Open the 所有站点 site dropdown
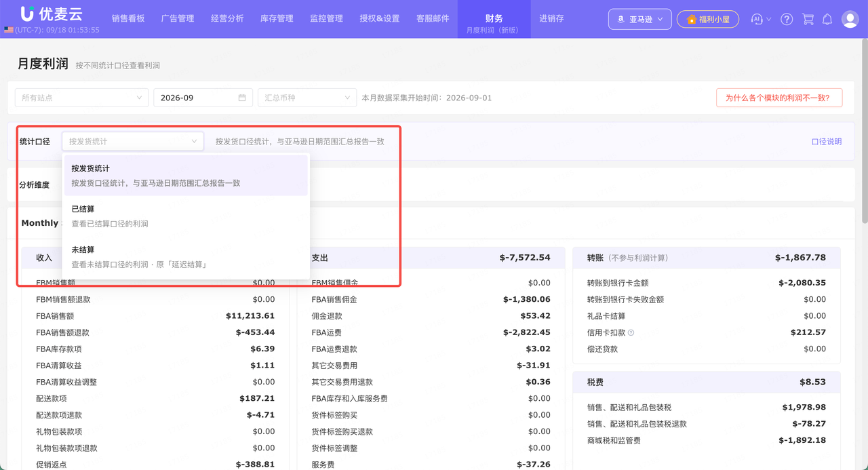This screenshot has width=868, height=470. 81,98
